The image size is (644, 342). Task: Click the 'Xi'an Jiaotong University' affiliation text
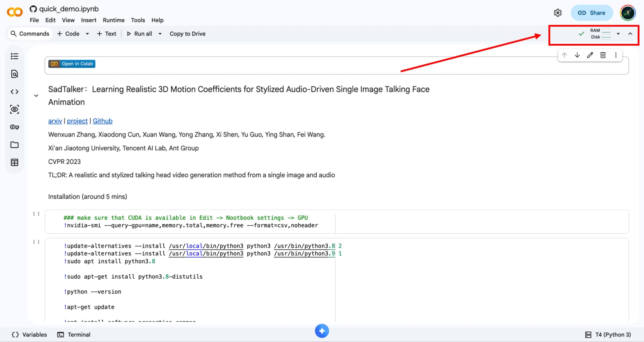123,148
